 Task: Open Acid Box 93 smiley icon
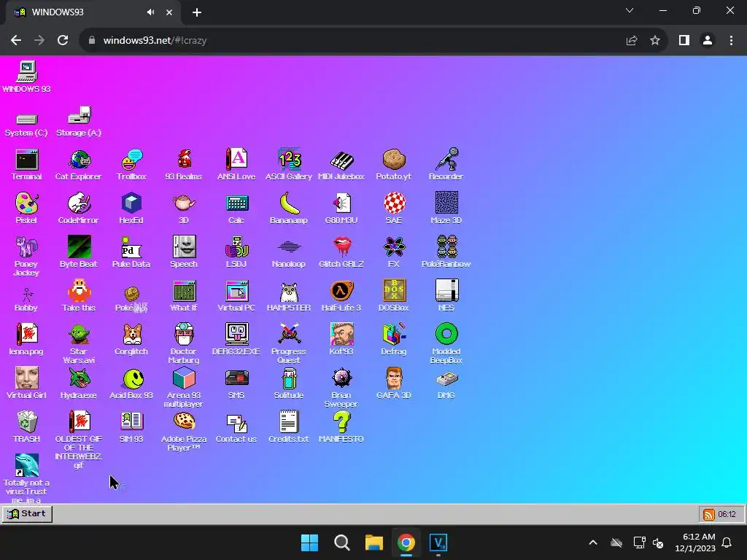131,384
